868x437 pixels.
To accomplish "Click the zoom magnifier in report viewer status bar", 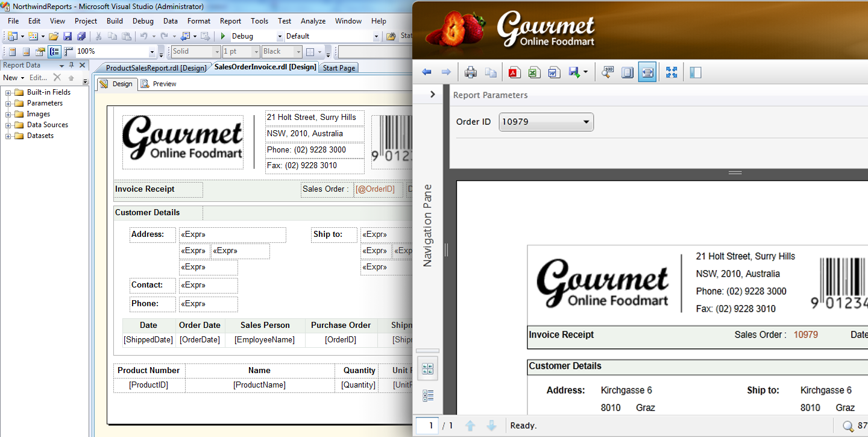I will pyautogui.click(x=848, y=426).
